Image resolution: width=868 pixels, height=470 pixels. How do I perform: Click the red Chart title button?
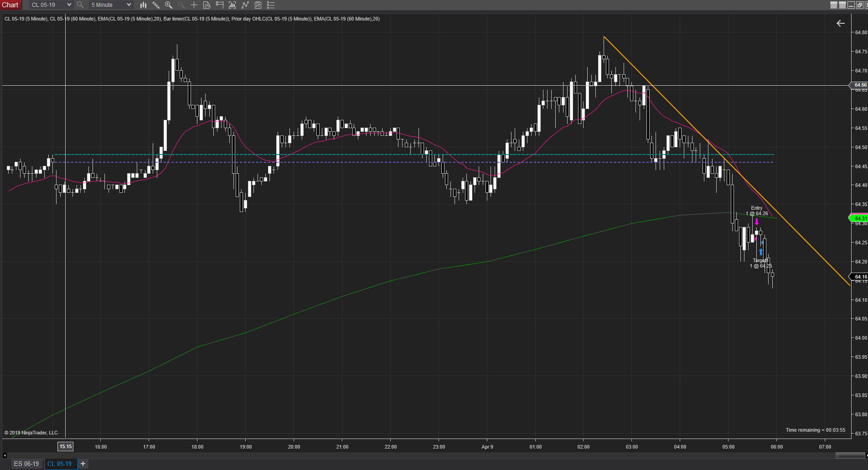(10, 5)
